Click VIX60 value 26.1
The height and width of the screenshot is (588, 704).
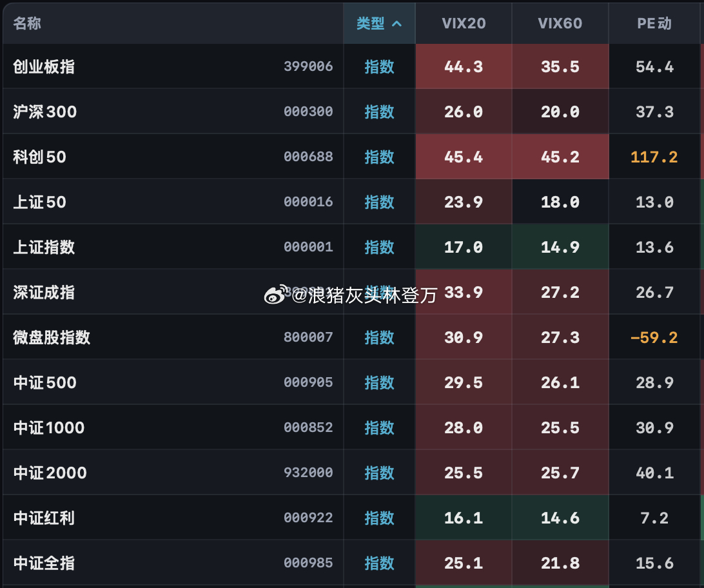[560, 382]
